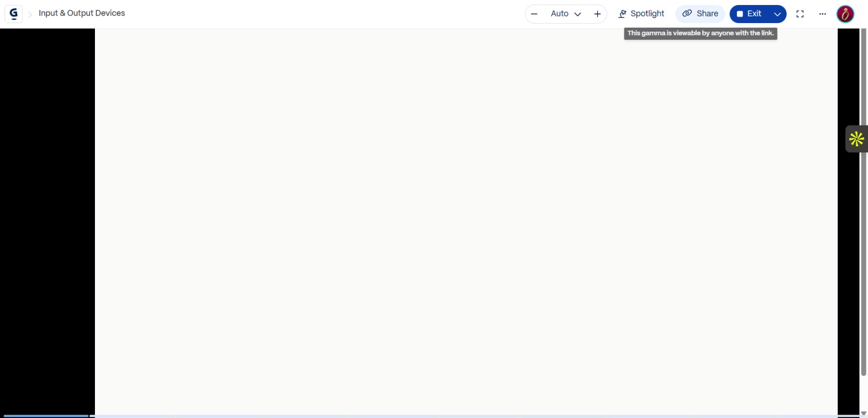
Task: Exit presentation mode
Action: (x=749, y=14)
